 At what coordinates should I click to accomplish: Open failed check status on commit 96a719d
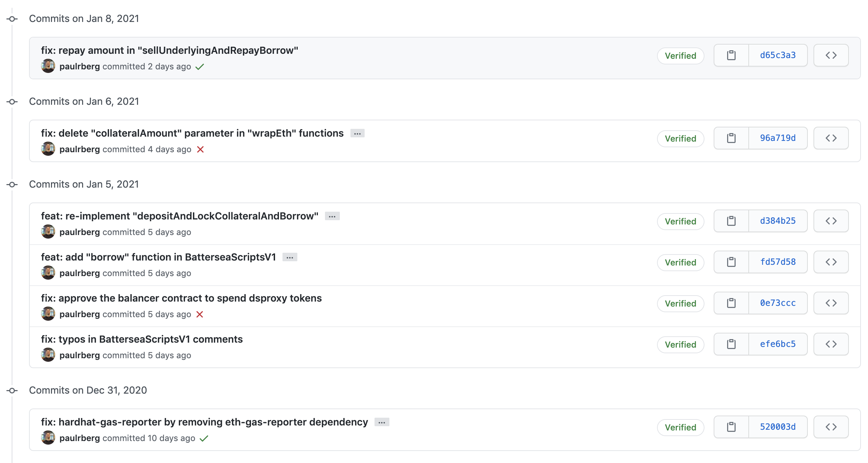pos(200,149)
